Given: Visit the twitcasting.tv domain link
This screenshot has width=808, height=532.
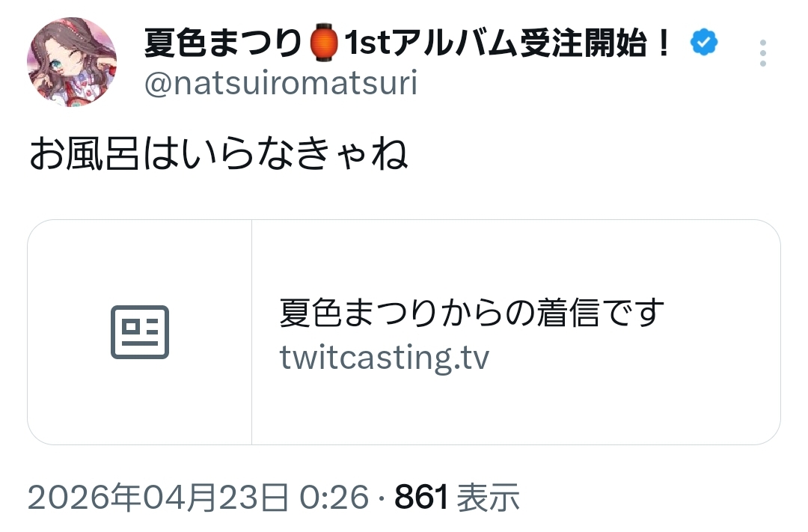Looking at the screenshot, I should 384,357.
